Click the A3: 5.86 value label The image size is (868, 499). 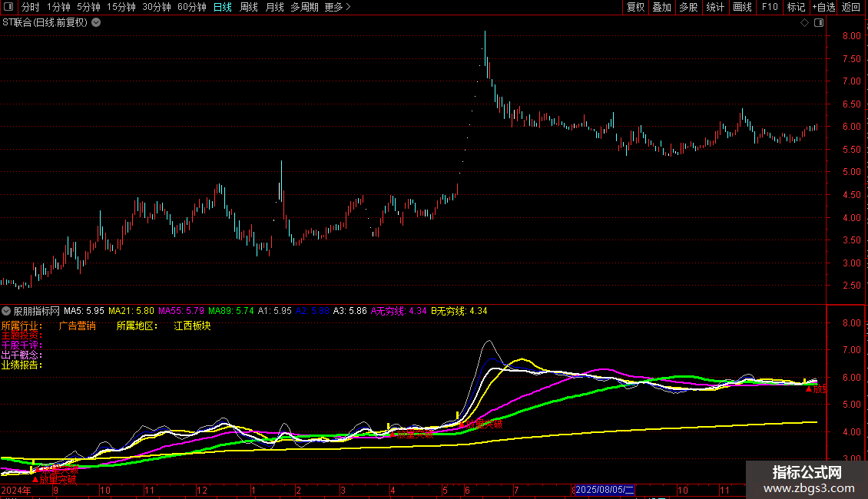click(x=350, y=311)
